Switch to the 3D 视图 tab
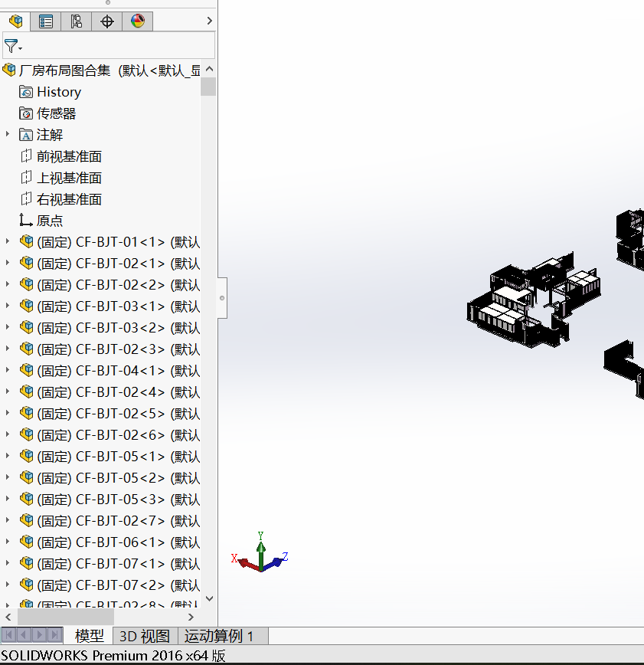Screen dimensions: 644x665 (145, 636)
